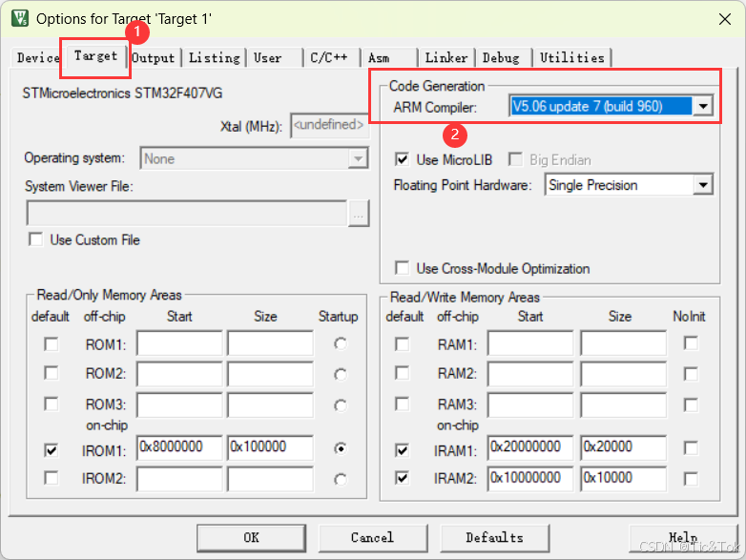Check the ROM1 default checkbox

(x=51, y=343)
